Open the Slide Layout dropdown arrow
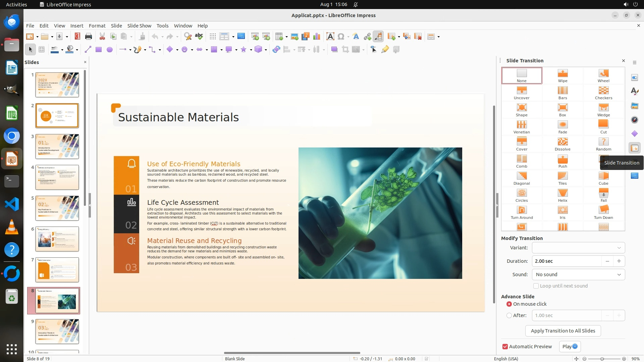 (x=439, y=37)
